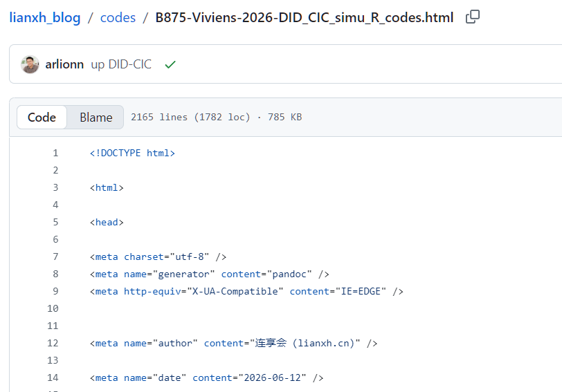Switch to the Code tab
Image resolution: width=562 pixels, height=392 pixels.
[42, 117]
